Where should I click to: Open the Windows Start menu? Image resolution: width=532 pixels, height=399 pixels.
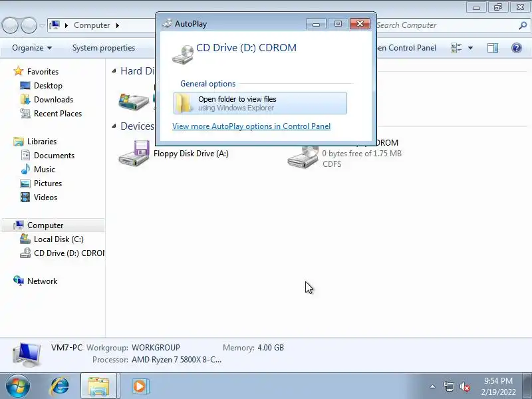18,386
